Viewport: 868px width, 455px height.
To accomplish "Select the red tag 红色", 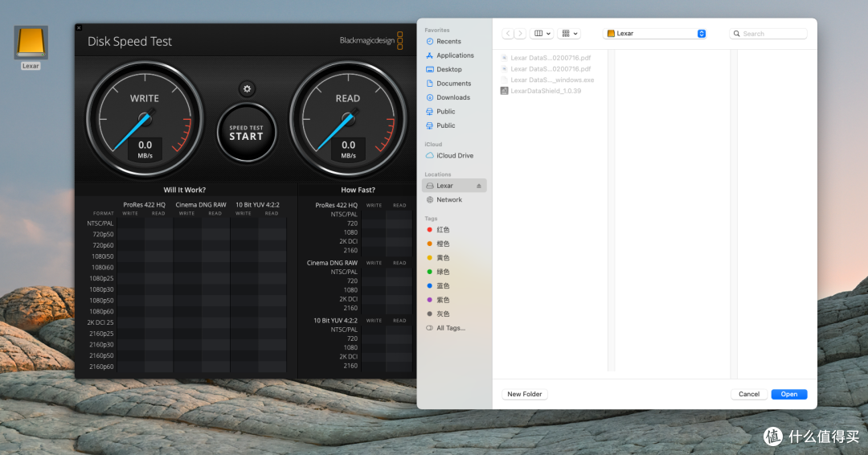I will pyautogui.click(x=443, y=230).
